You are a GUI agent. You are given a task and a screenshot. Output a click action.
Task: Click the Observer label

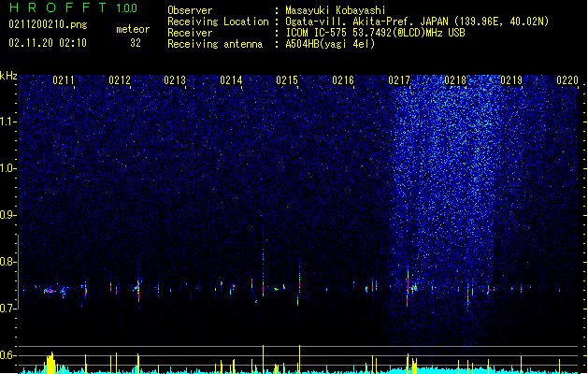pyautogui.click(x=190, y=10)
